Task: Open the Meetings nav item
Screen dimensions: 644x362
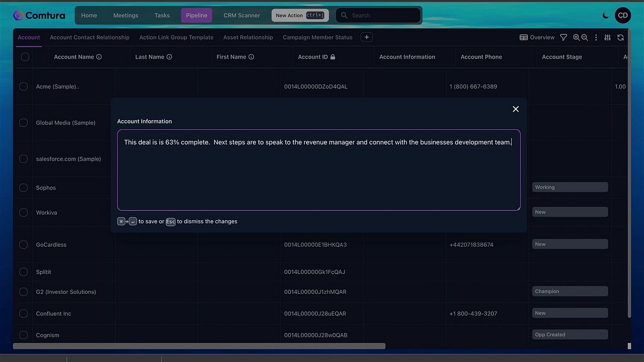Action: click(x=126, y=15)
